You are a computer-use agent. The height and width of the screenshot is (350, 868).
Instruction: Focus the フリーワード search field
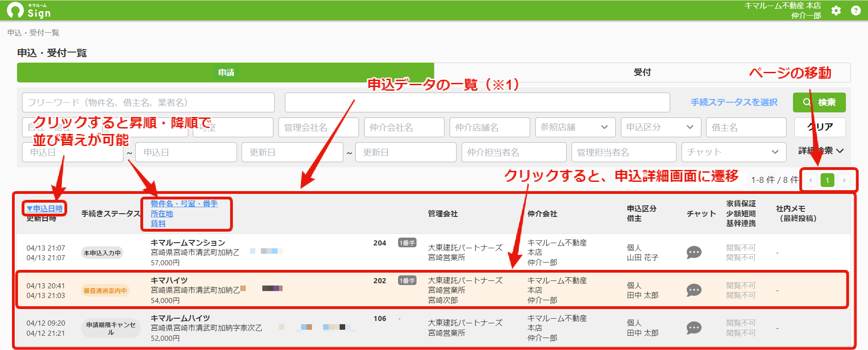[x=148, y=102]
